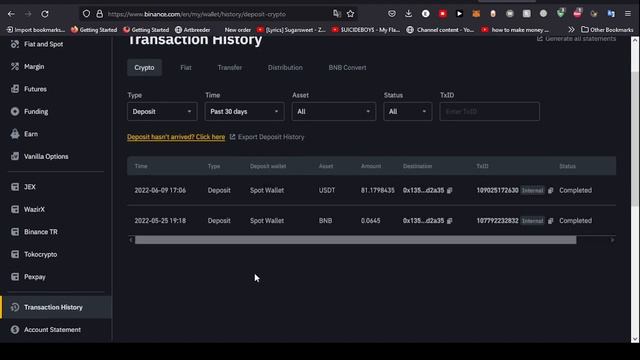Click the JEX sidebar icon
Image resolution: width=640 pixels, height=360 pixels.
tap(15, 187)
